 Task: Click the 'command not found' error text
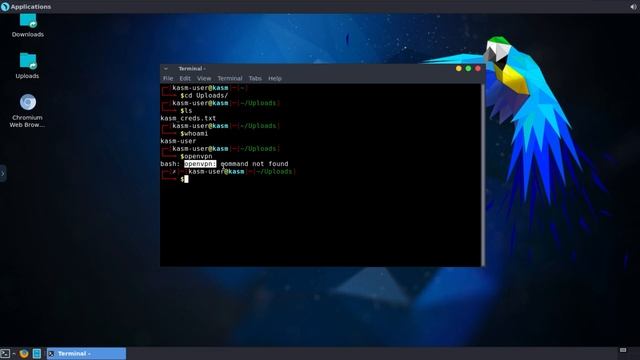pos(254,164)
